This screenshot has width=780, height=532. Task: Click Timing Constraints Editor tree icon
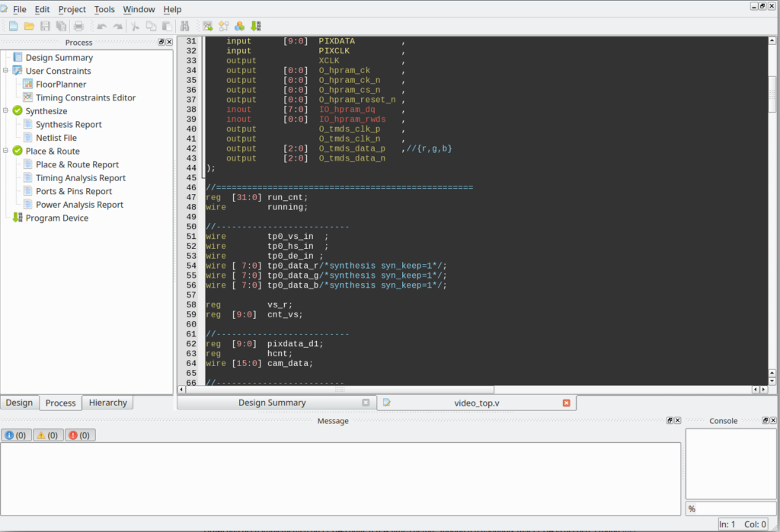(28, 97)
